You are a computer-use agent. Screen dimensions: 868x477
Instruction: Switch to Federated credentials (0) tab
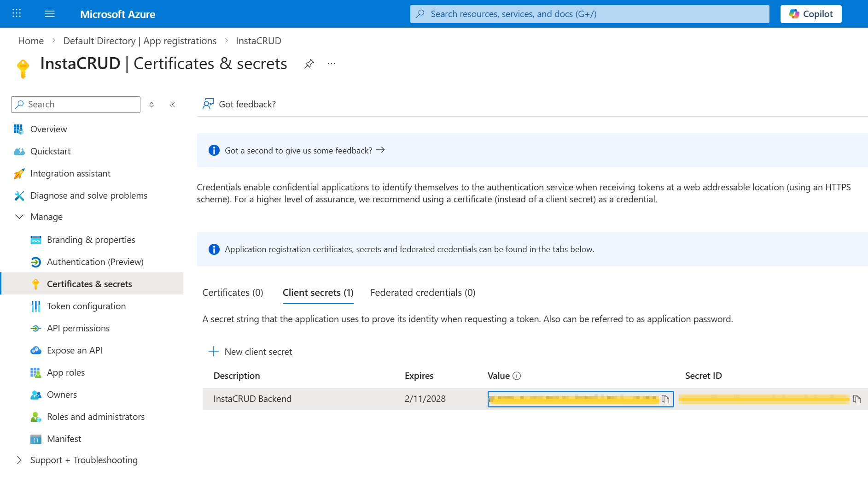tap(423, 293)
